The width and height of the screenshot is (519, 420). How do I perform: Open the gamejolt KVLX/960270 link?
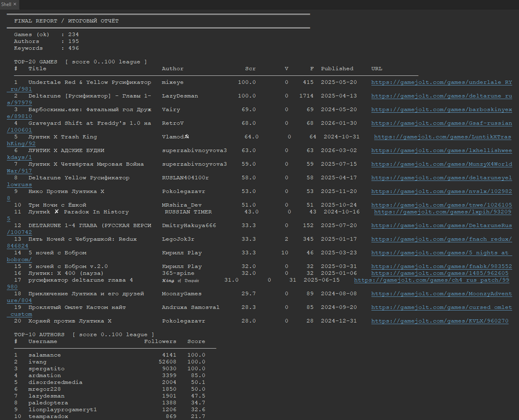pyautogui.click(x=439, y=321)
